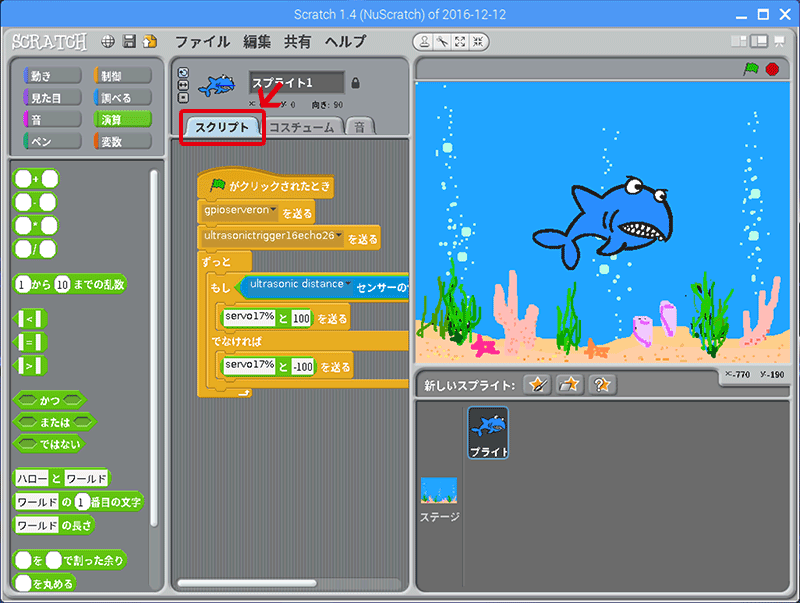This screenshot has width=800, height=603.
Task: Start the project with the green flag
Action: 754,70
